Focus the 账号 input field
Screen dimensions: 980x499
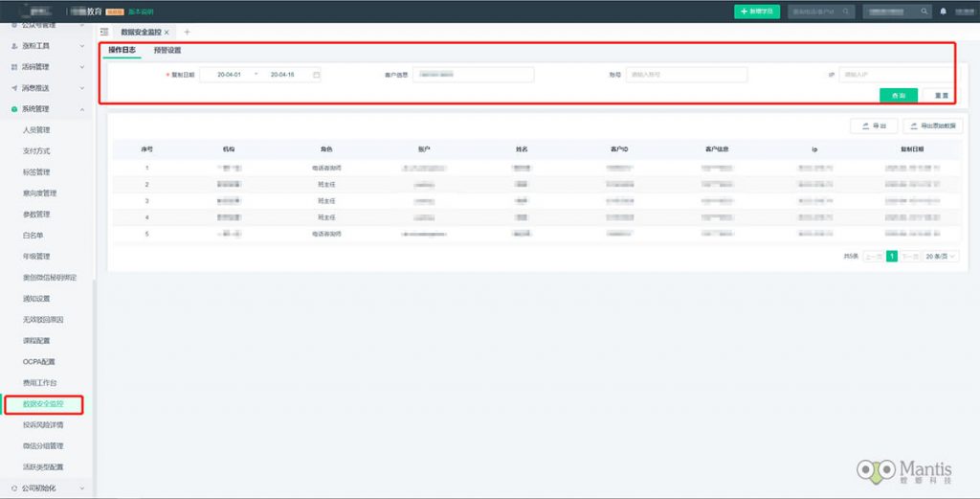click(x=686, y=75)
